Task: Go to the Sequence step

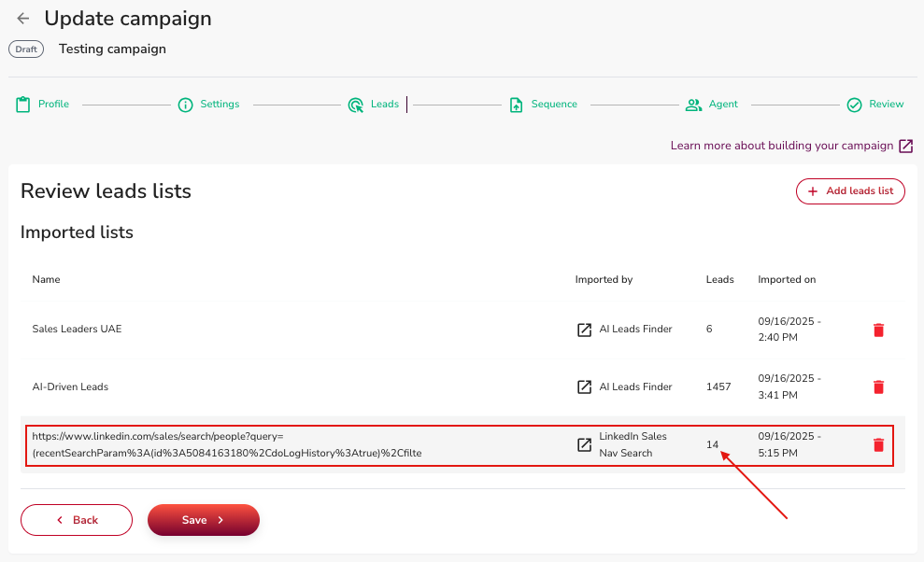Action: pyautogui.click(x=553, y=105)
